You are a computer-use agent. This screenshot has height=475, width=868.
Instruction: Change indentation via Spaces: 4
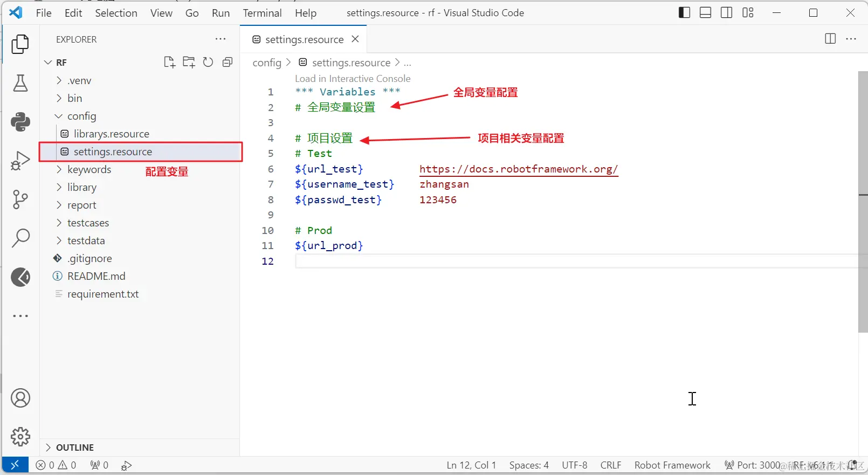pyautogui.click(x=529, y=465)
